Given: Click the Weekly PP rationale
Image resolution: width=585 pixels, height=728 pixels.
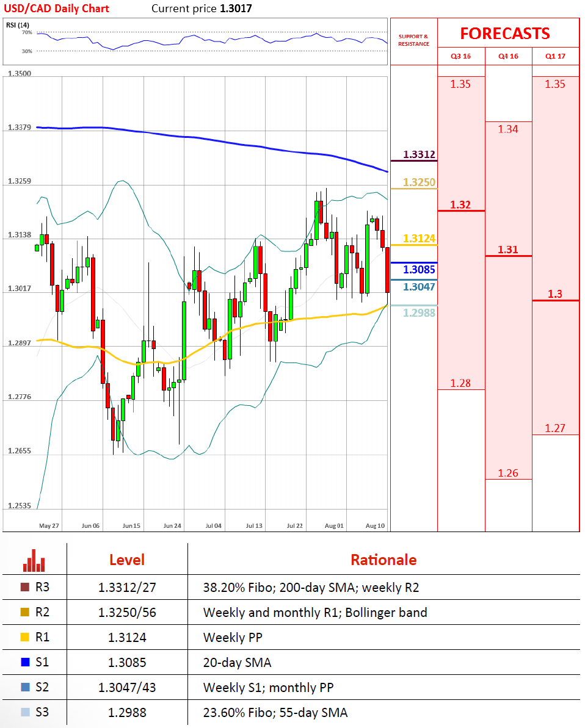Looking at the screenshot, I should click(x=233, y=638).
